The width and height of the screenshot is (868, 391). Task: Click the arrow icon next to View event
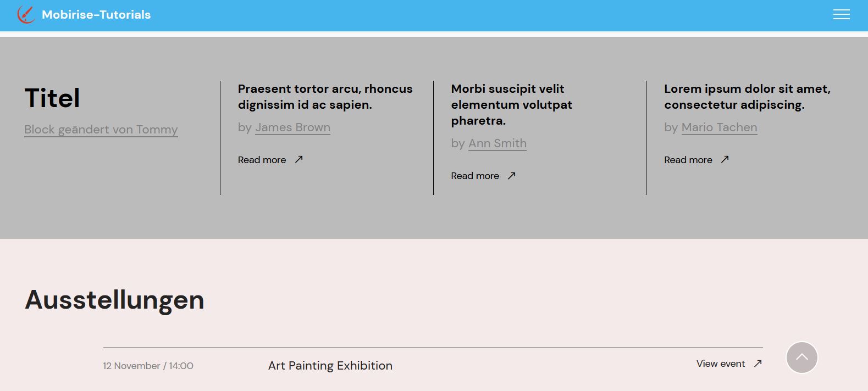point(758,364)
